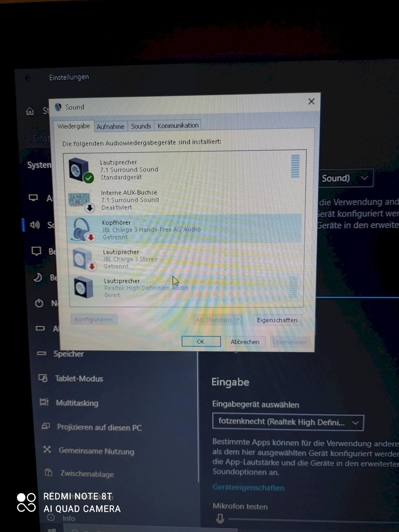Click the Interne AUX-Buchse device name
399x532 pixels.
pyautogui.click(x=129, y=192)
